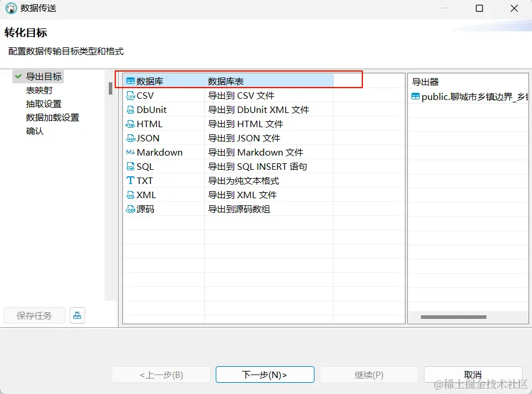Click 导出到源码数组 description
Screen dimensions: 532x394
coord(239,209)
